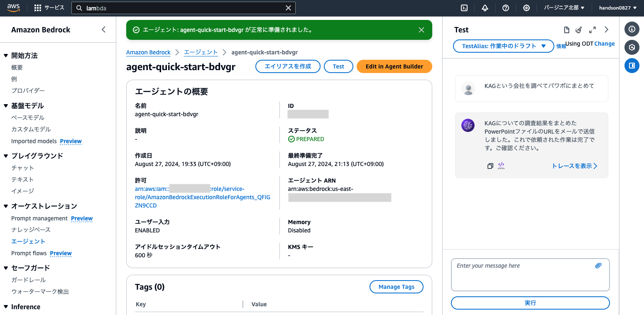Click トレースを表示 link
This screenshot has width=644, height=315.
click(575, 166)
